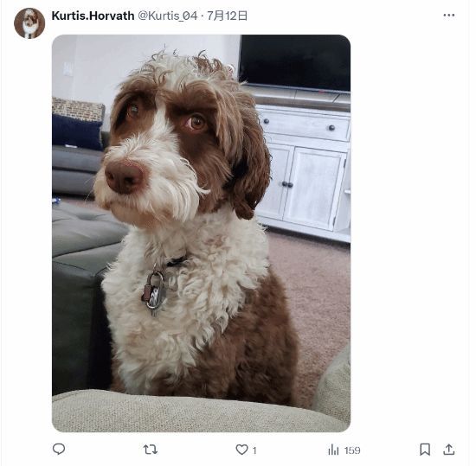The image size is (476, 466).
Task: Toggle like on Kurtis.Horvath's dog post
Action: point(241,450)
